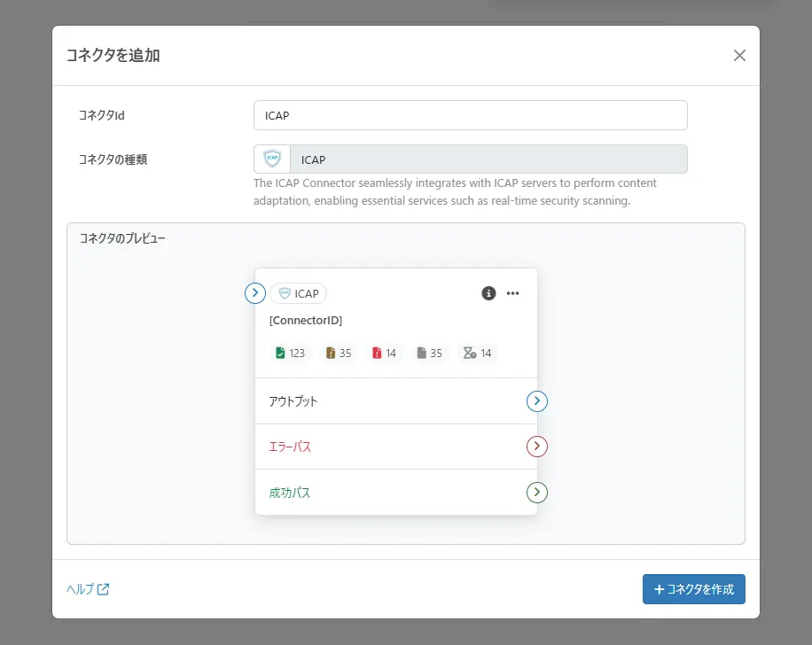Click the コネクタId text field
The width and height of the screenshot is (812, 645).
tap(470, 115)
